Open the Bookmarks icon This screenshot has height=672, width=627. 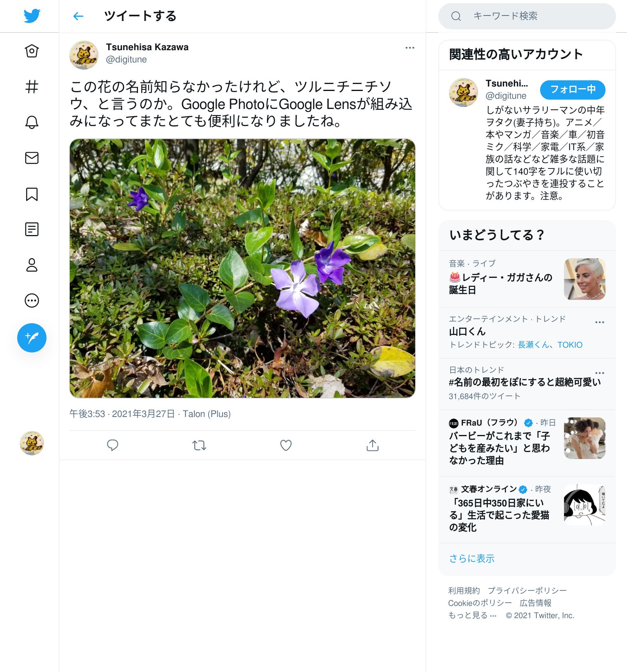(x=32, y=194)
